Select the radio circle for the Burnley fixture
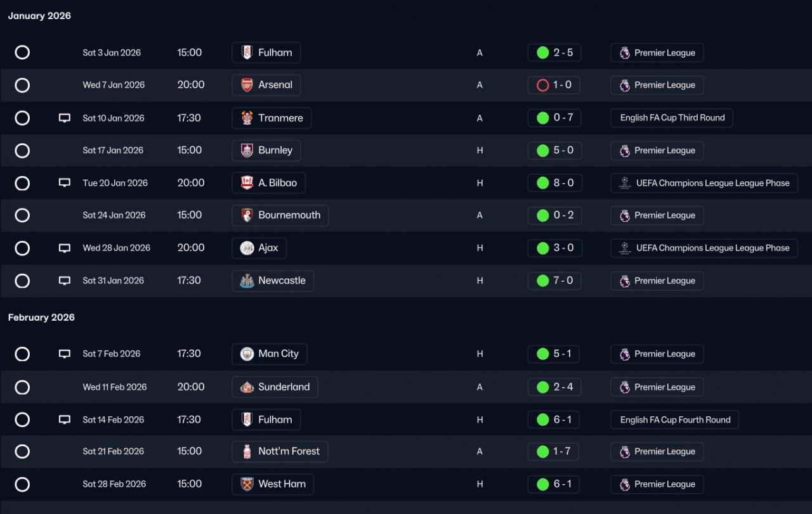 click(x=22, y=151)
